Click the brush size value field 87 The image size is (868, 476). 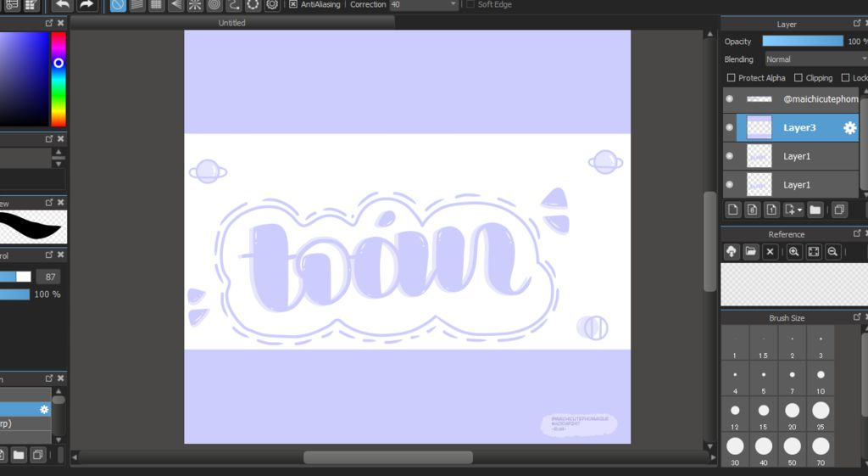pos(48,277)
